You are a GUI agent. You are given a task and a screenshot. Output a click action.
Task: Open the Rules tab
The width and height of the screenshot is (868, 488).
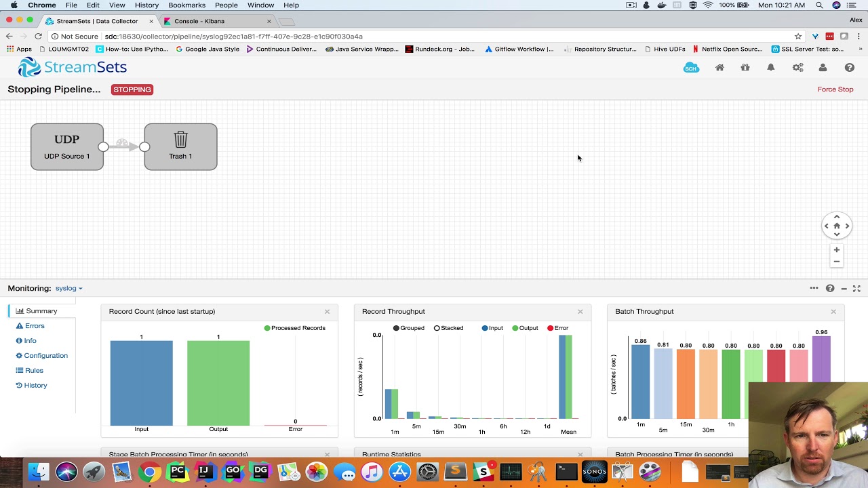[29, 371]
